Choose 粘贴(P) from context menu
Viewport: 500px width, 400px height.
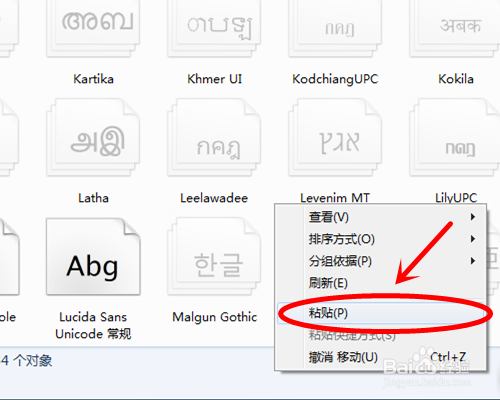coord(381,313)
